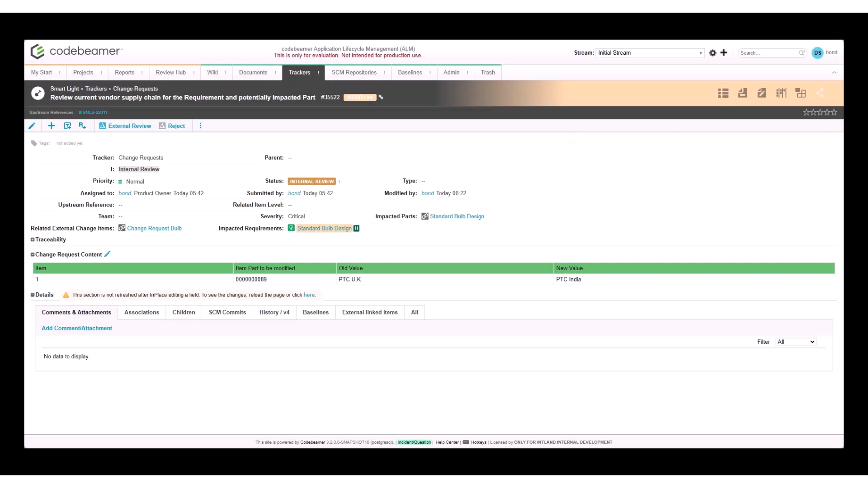
Task: Click the plus icon to add a new item
Action: [x=51, y=126]
